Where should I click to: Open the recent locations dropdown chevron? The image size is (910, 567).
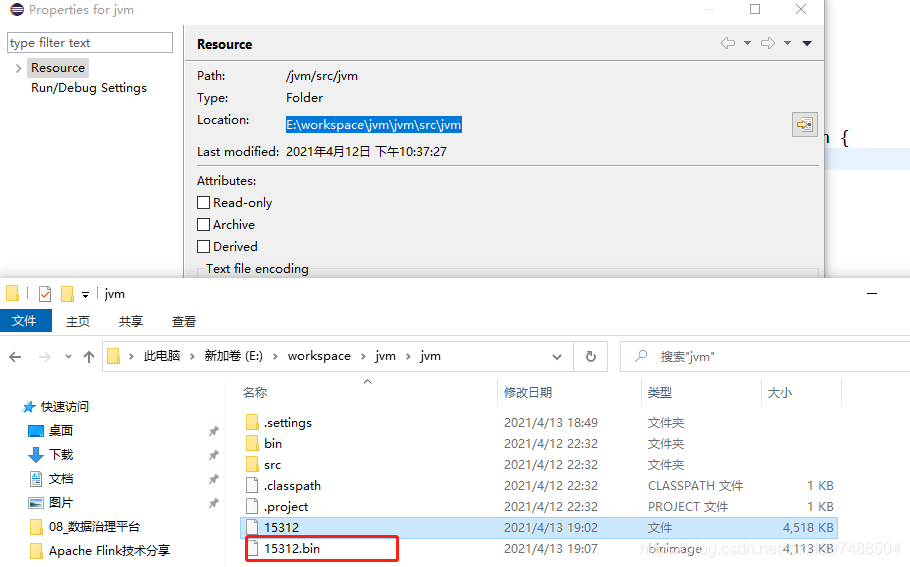pos(68,356)
